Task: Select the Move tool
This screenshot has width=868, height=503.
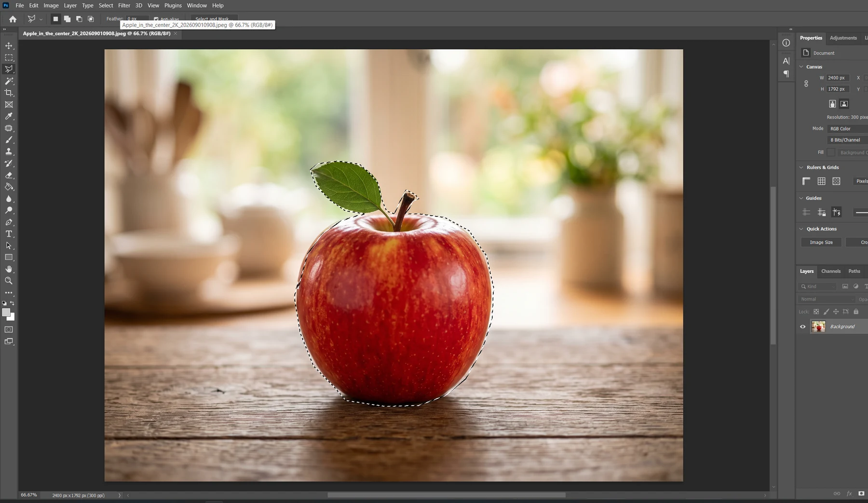Action: 9,45
